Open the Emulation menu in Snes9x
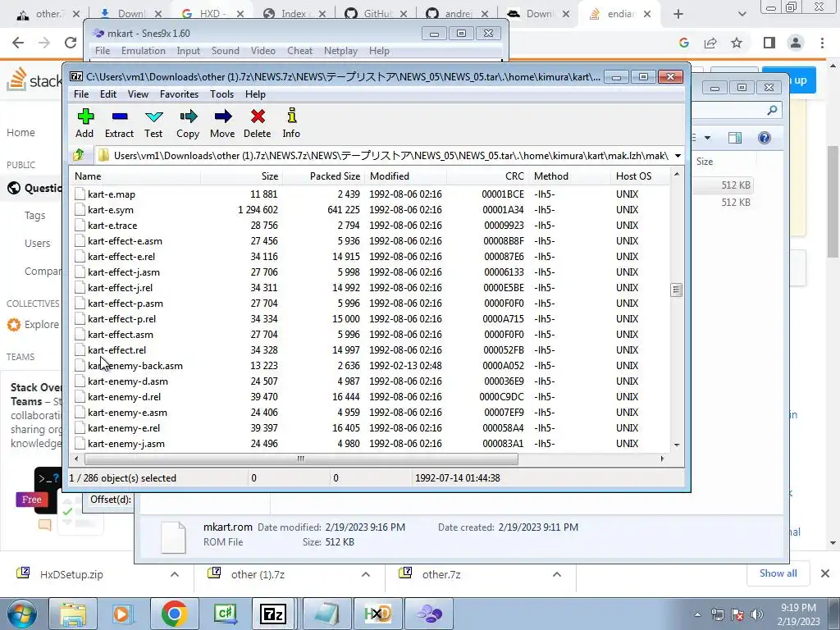The image size is (840, 630). [x=143, y=51]
